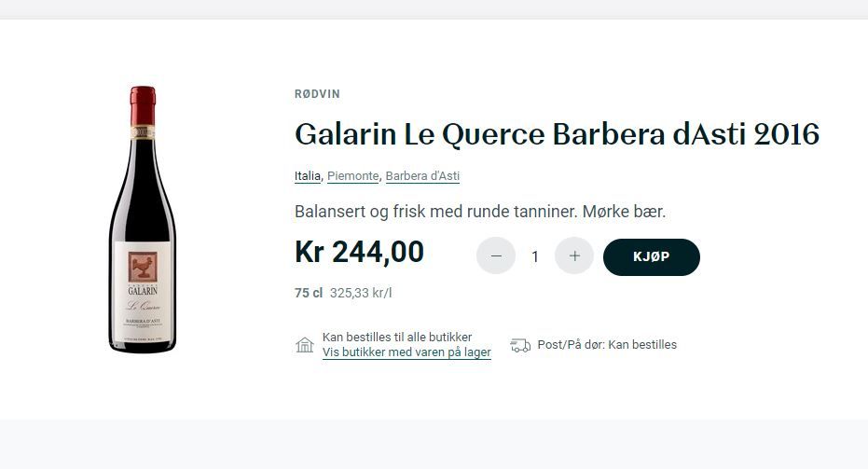Follow the Piemonte region link
The height and width of the screenshot is (469, 868).
click(x=352, y=176)
